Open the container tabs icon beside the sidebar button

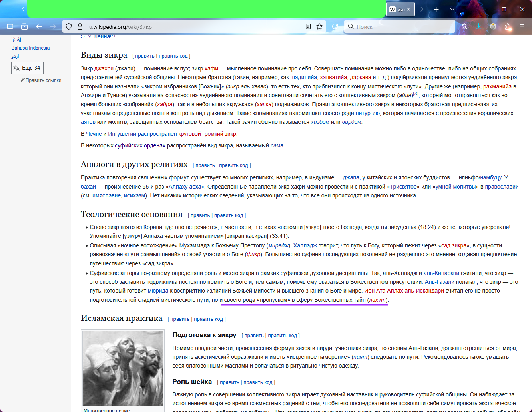click(x=24, y=26)
